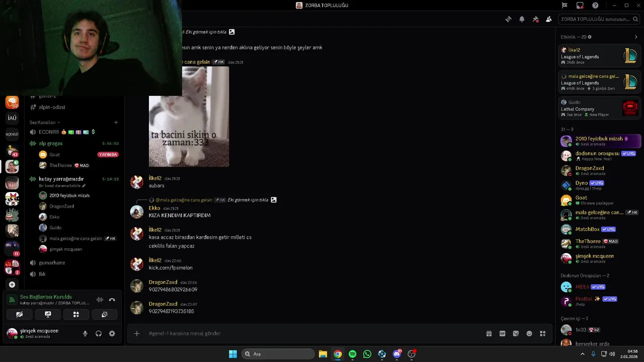Start screen share button
This screenshot has height=362, width=644.
[x=48, y=314]
